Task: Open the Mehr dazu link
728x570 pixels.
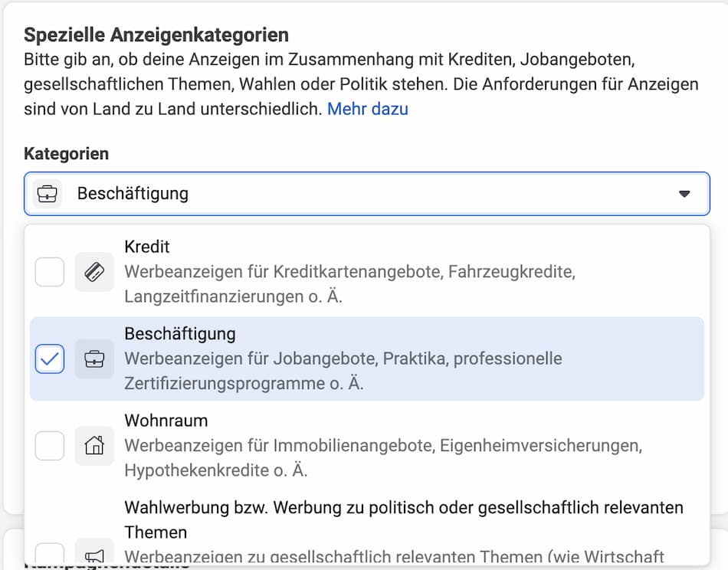Action: tap(368, 109)
